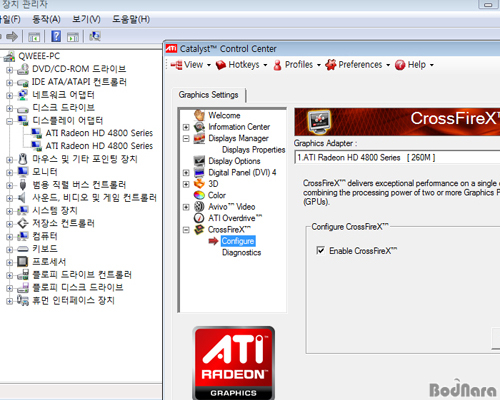Enable CrossFireX checkbox
The image size is (500, 400).
pos(320,250)
